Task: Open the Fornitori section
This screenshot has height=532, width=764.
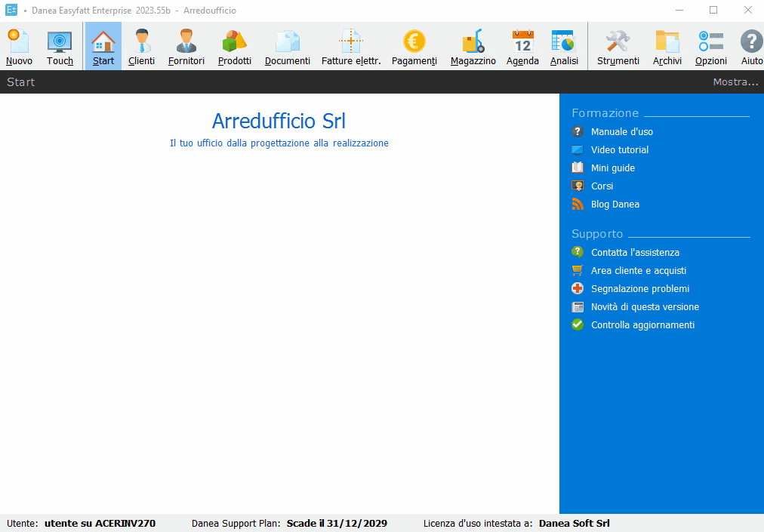Action: (186, 47)
